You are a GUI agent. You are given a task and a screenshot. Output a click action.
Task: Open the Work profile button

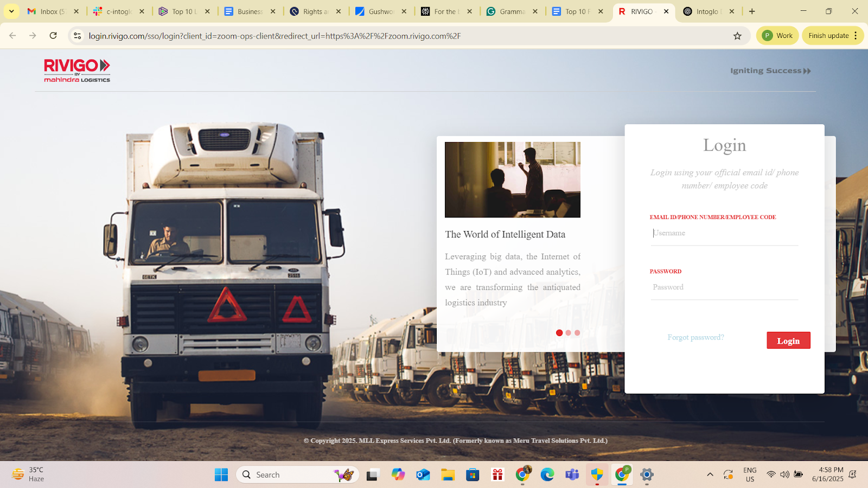click(x=777, y=36)
